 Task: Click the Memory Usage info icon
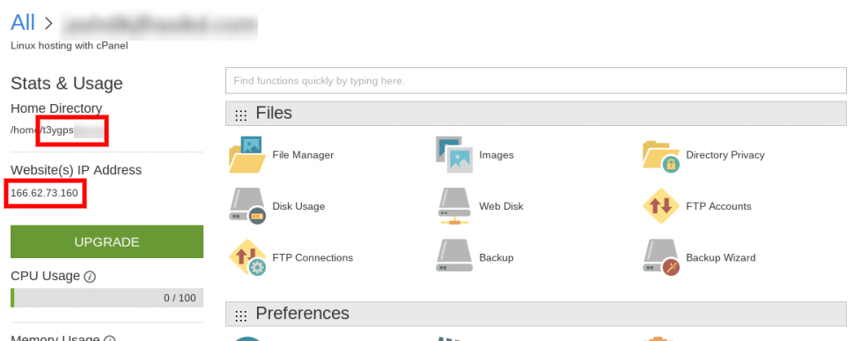coord(109,339)
